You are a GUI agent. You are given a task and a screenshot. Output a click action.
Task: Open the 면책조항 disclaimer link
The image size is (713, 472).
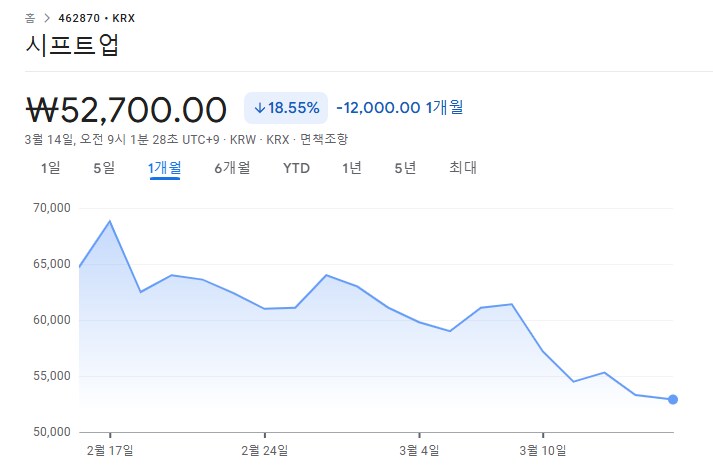click(x=324, y=139)
